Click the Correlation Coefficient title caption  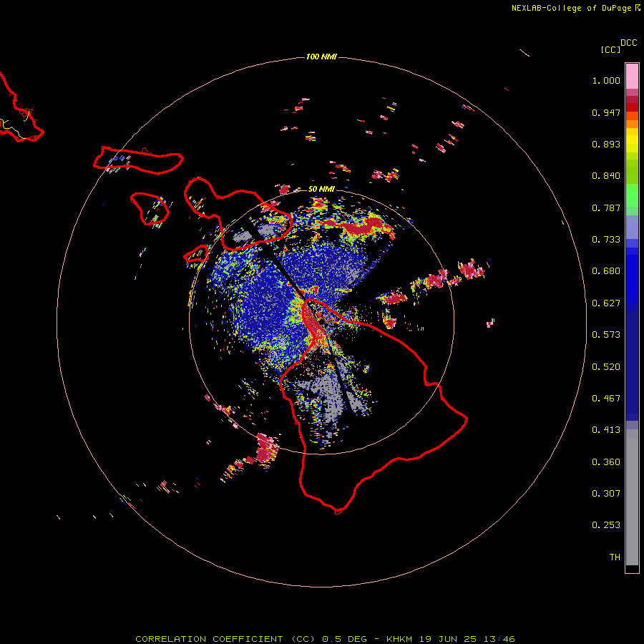[325, 639]
